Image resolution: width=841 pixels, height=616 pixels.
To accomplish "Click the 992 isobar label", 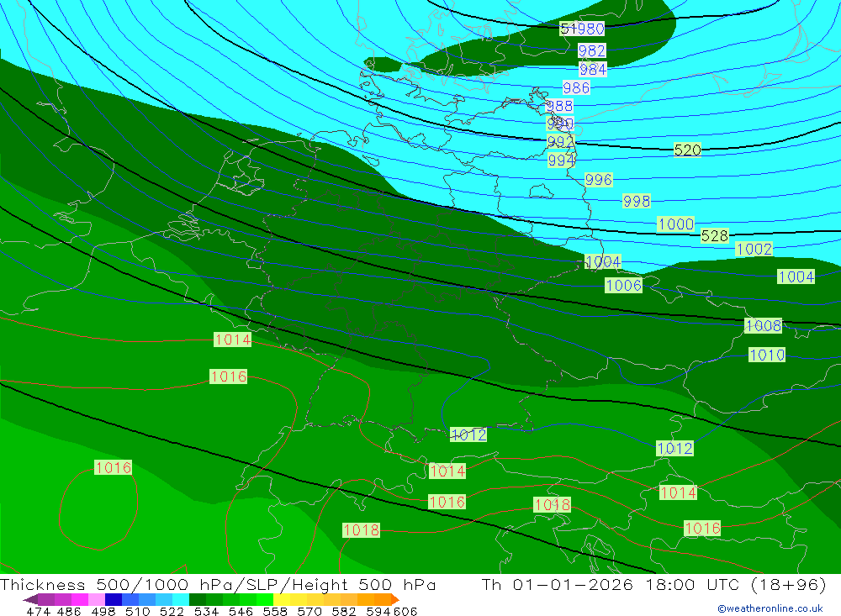I will [x=560, y=141].
